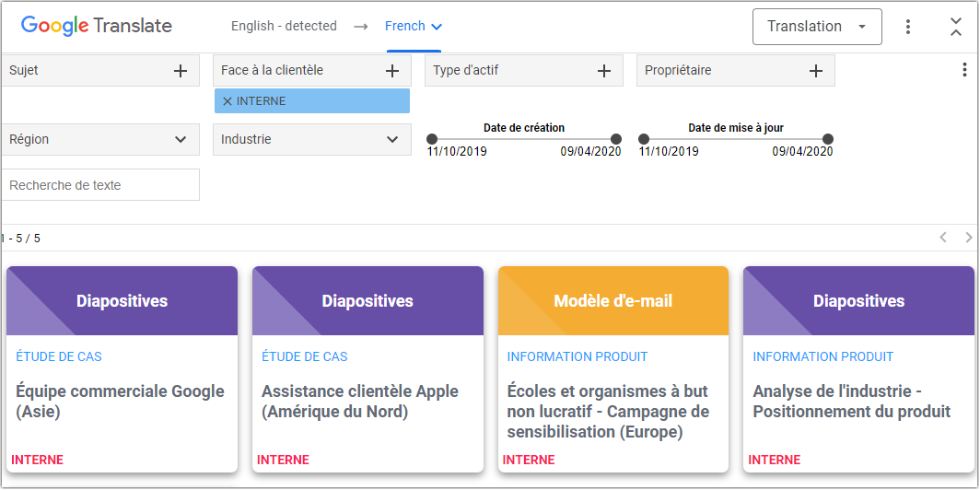This screenshot has height=490, width=980.
Task: Open the Modèle d'e-mail card header
Action: tap(613, 301)
